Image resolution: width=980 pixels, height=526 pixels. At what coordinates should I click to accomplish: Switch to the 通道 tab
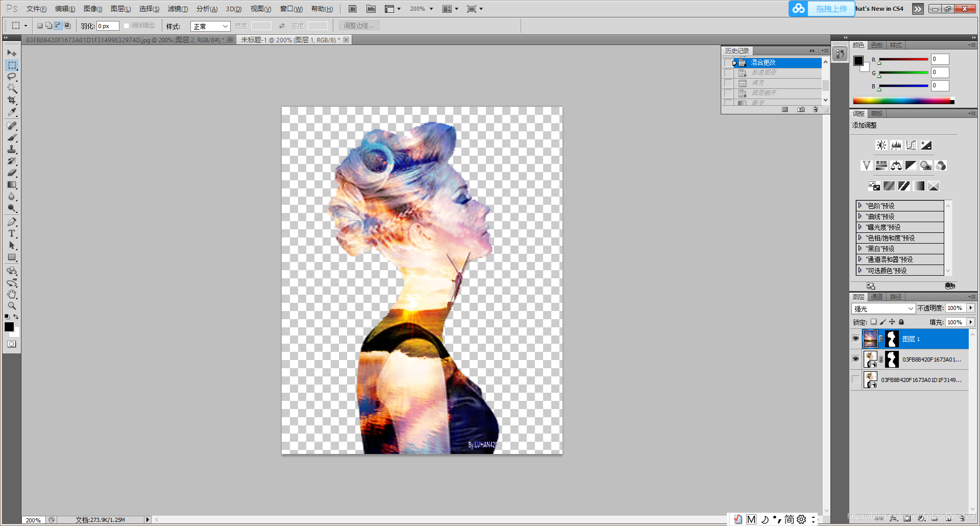coord(876,297)
